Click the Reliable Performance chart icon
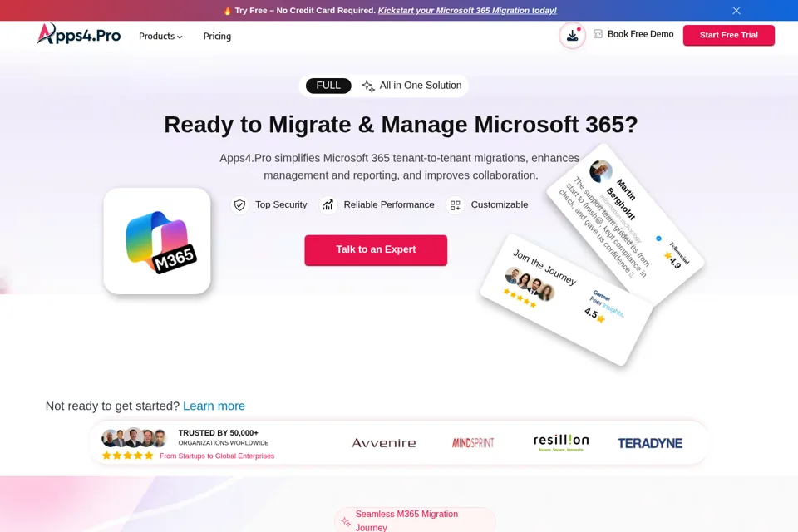This screenshot has height=532, width=798. pos(328,205)
